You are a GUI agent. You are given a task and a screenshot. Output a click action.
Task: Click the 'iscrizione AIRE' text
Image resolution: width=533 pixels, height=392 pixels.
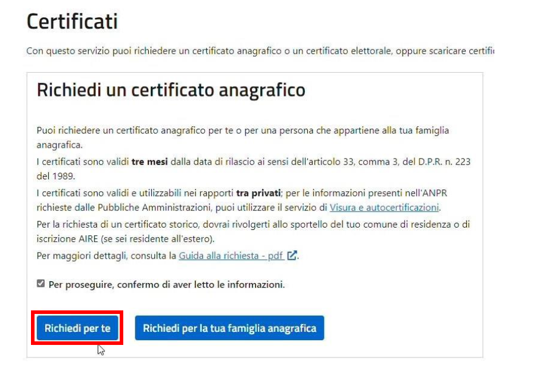[x=67, y=239]
